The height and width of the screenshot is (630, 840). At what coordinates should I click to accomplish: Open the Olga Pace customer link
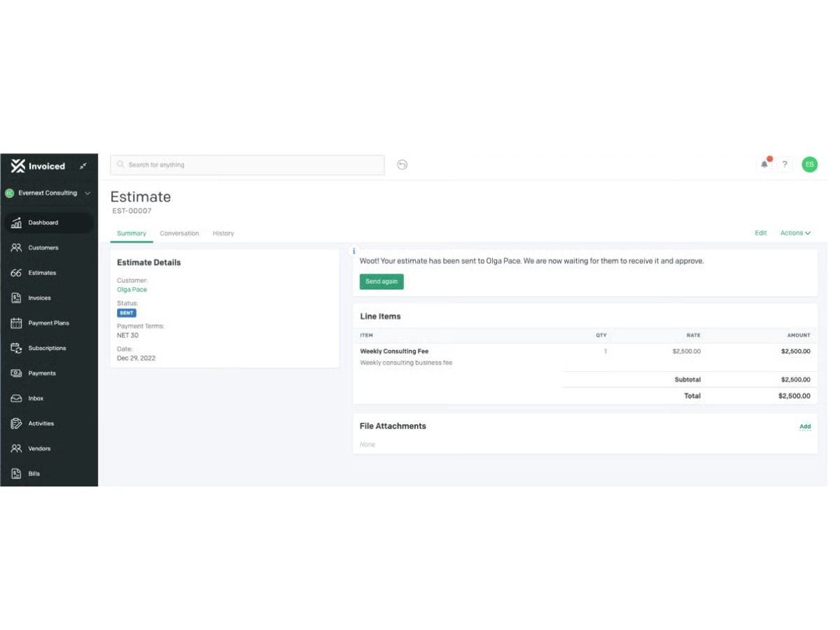[132, 290]
